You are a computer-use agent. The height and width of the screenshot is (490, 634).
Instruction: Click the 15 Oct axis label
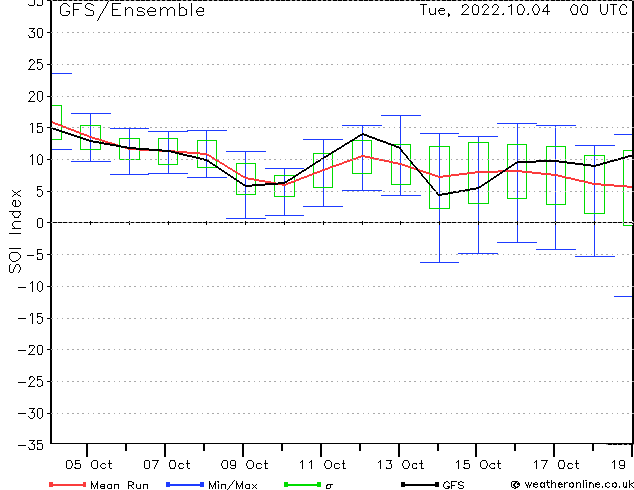tap(478, 465)
